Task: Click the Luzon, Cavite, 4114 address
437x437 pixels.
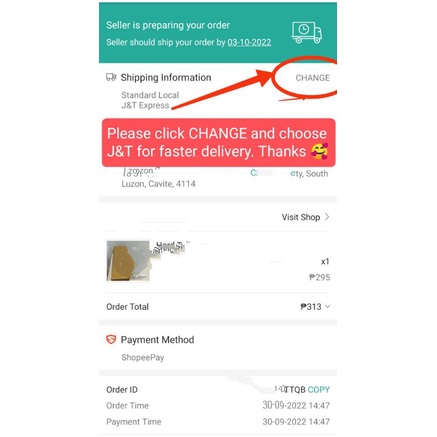Action: tap(158, 184)
